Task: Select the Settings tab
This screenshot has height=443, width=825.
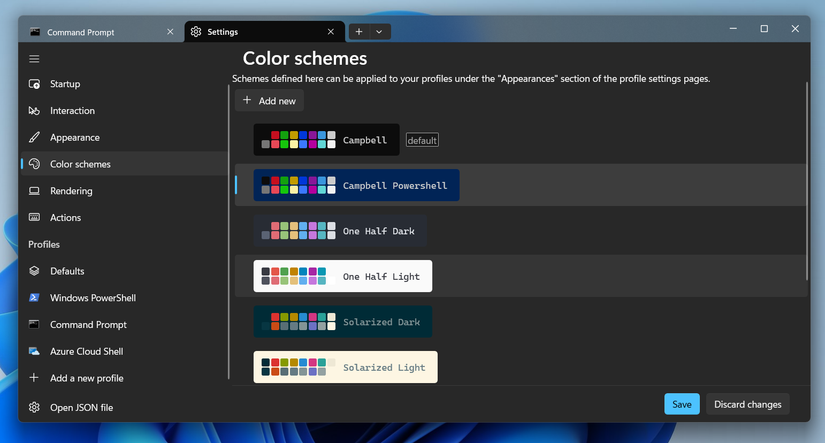Action: (x=265, y=32)
